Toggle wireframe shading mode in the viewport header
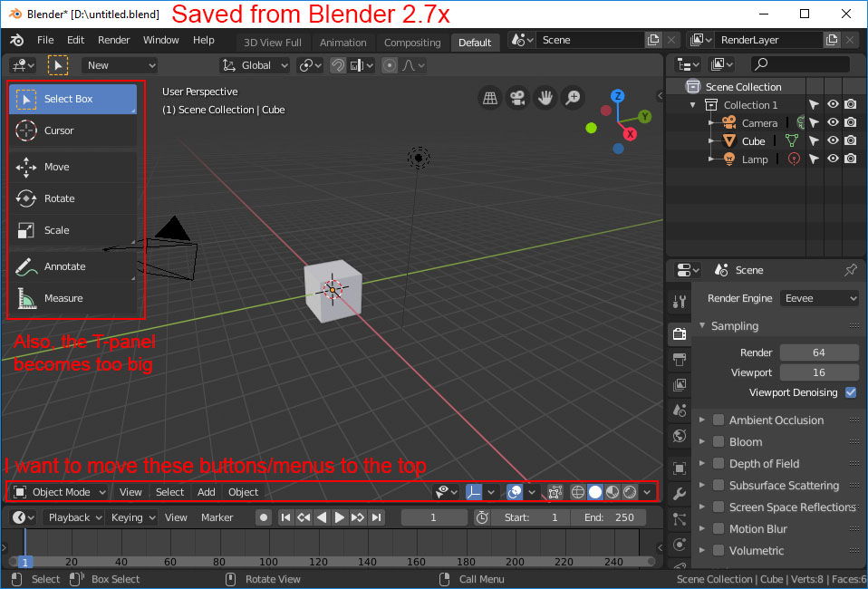 [x=577, y=492]
